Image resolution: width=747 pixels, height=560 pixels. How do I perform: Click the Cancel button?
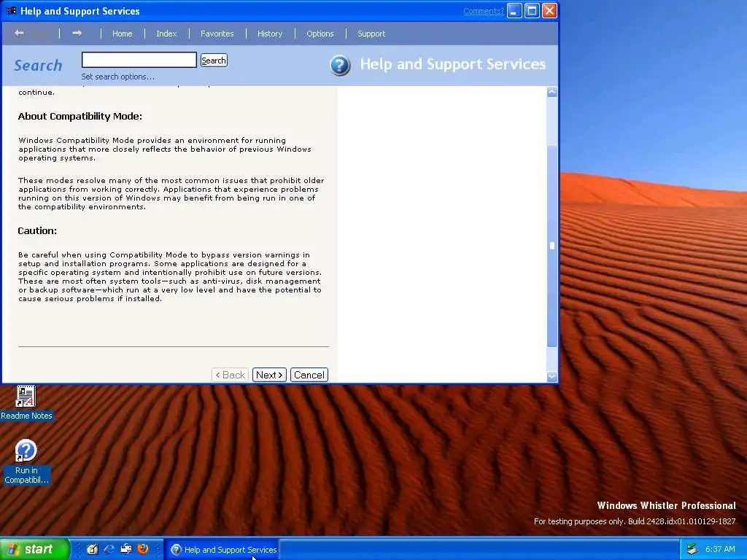point(309,375)
